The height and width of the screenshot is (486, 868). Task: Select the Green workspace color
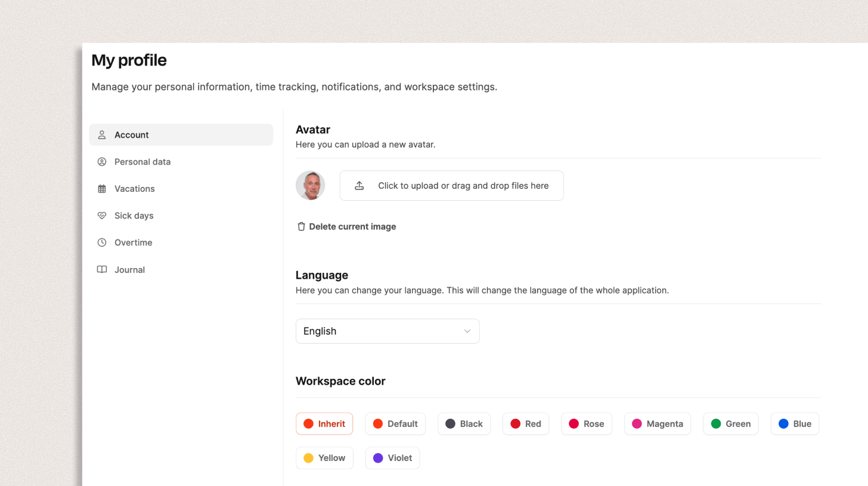click(x=731, y=424)
